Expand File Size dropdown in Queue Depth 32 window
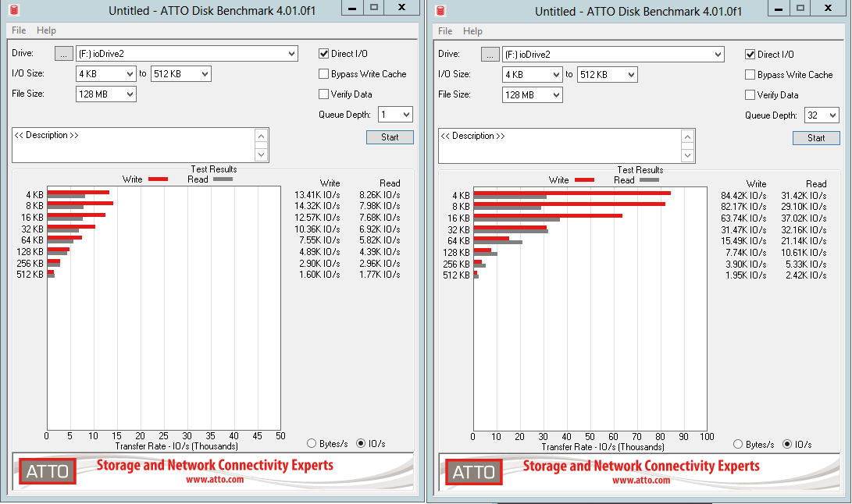The height and width of the screenshot is (504, 852). tap(556, 95)
